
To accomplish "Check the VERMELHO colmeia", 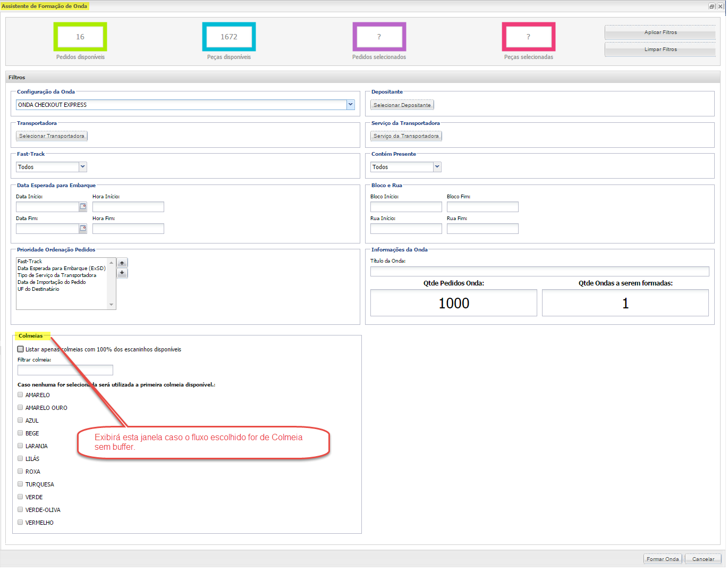I will [x=20, y=523].
